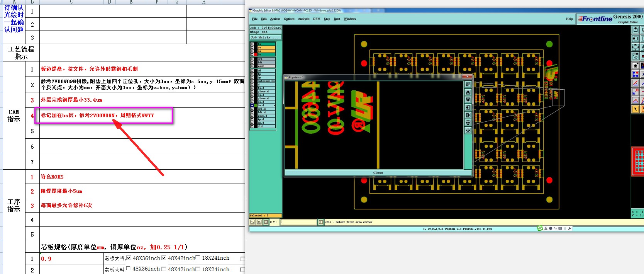Open the Sogou IME wrench settings icon
The image size is (644, 274).
(x=570, y=228)
